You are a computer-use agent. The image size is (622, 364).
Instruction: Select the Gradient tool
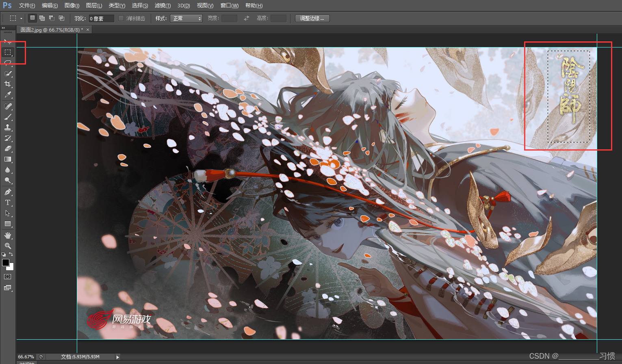pyautogui.click(x=8, y=159)
